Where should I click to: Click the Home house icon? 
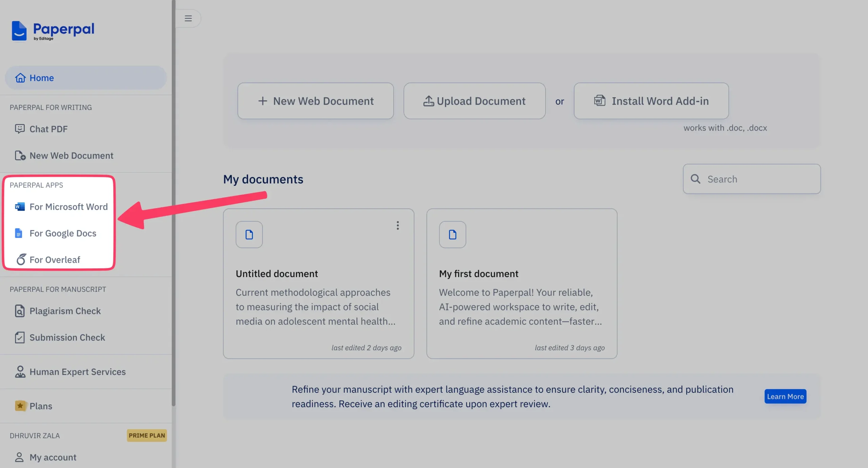tap(20, 78)
